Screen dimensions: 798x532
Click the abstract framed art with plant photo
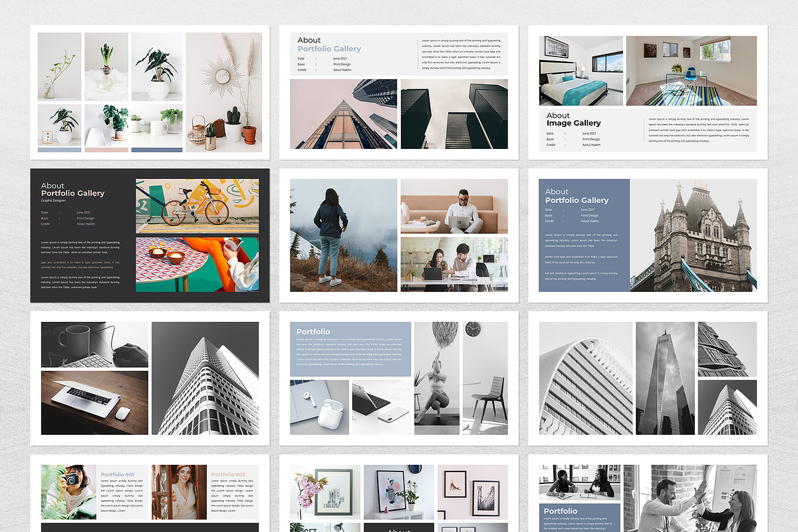[398, 492]
